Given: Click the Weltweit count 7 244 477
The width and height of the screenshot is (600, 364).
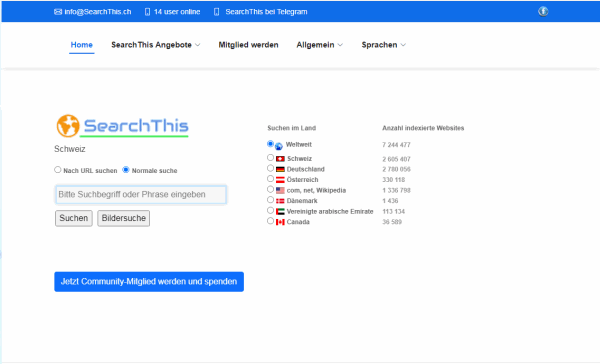Looking at the screenshot, I should 396,145.
